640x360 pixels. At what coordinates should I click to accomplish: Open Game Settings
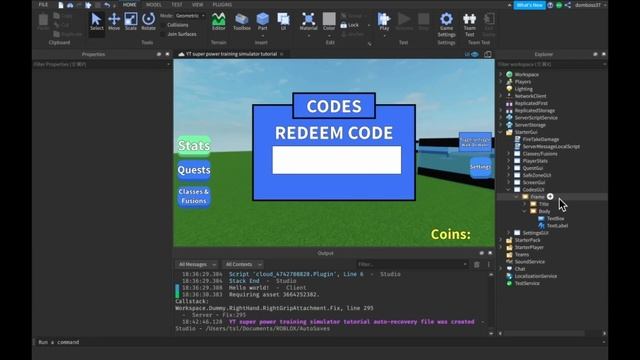(447, 24)
